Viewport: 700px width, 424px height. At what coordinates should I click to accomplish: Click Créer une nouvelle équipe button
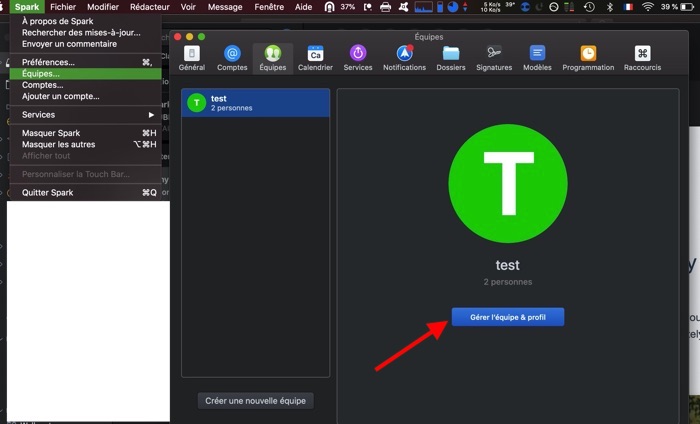256,400
